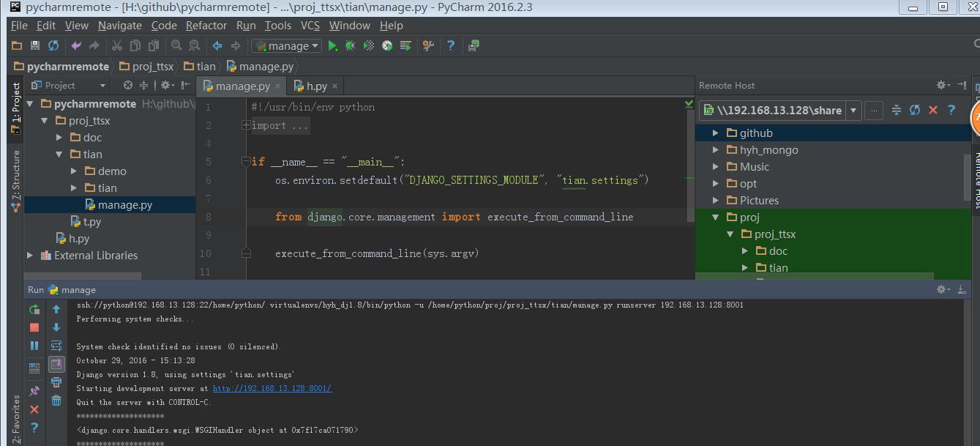
Task: Close the manage.py editor tab
Action: pyautogui.click(x=278, y=86)
